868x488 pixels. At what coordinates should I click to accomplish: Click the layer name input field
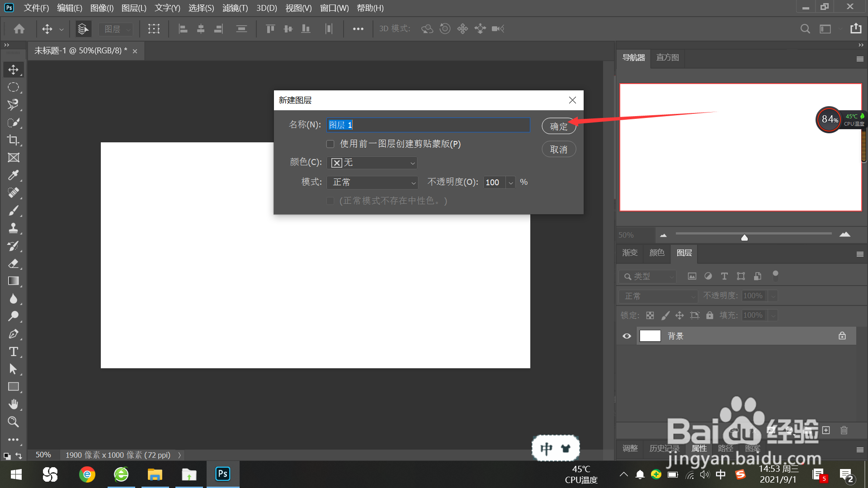click(x=428, y=125)
